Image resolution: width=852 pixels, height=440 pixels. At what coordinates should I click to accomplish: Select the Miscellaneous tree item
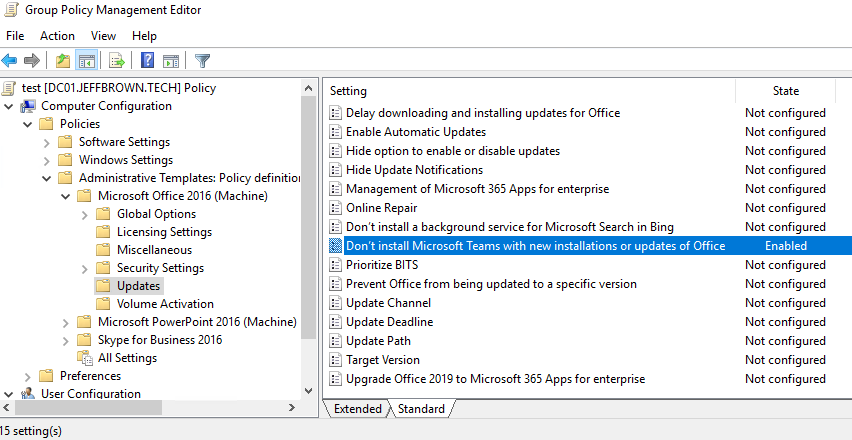pyautogui.click(x=154, y=250)
